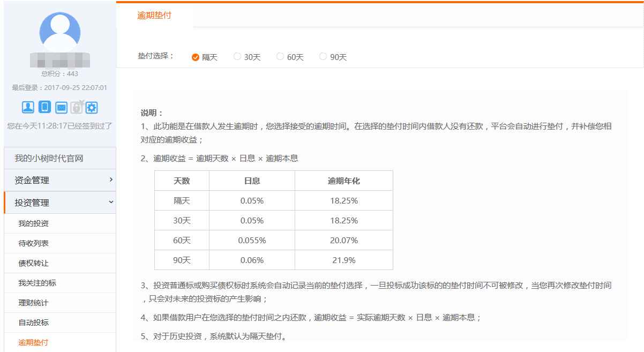
Task: Select the 隔天 advance payment option
Action: (x=196, y=57)
